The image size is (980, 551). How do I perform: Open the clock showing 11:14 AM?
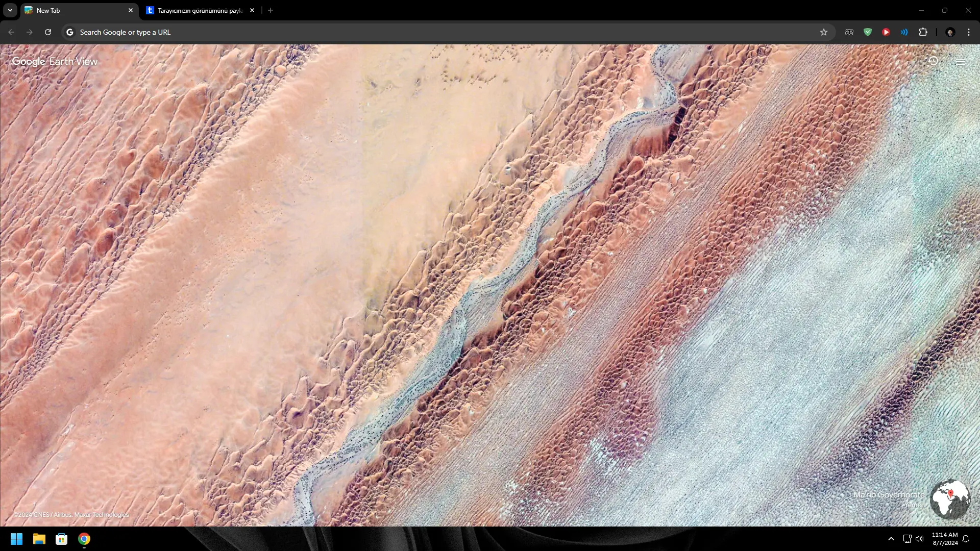[945, 539]
